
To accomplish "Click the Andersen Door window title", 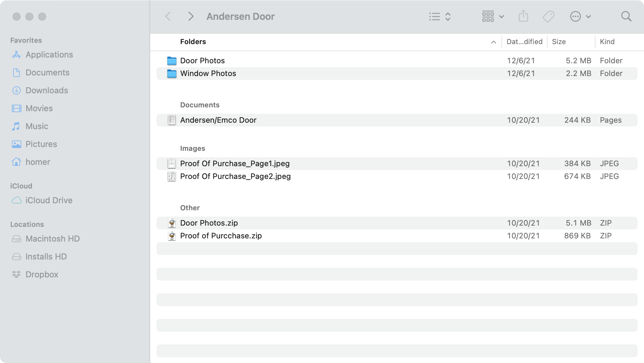I will click(241, 16).
